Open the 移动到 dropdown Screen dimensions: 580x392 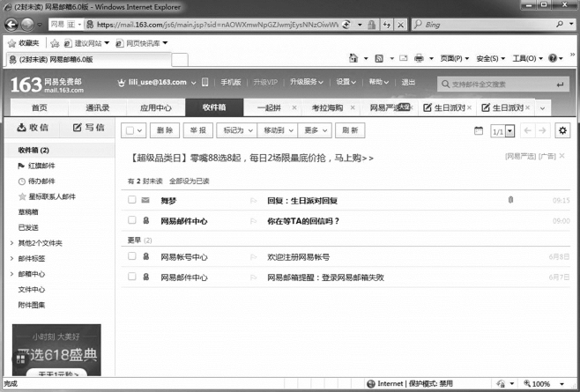278,130
